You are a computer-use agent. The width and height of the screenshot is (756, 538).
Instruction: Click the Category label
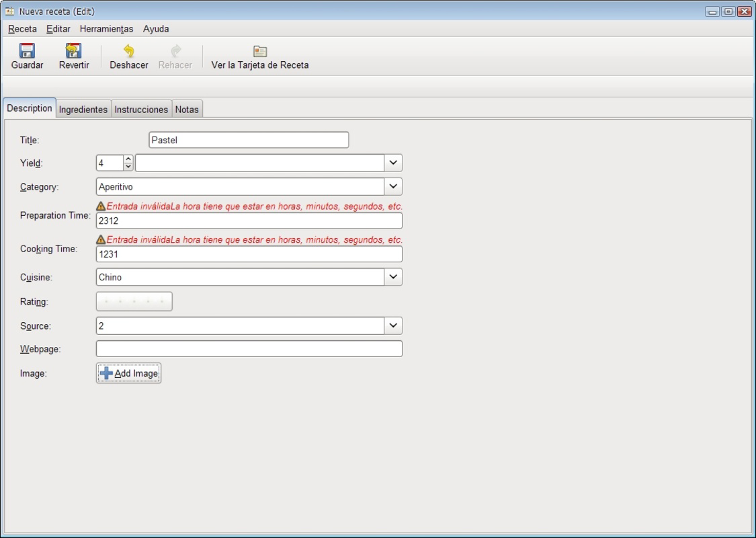(39, 187)
